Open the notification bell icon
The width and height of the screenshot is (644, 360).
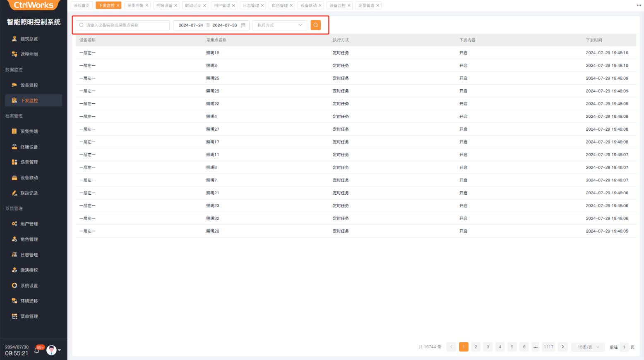pyautogui.click(x=37, y=350)
